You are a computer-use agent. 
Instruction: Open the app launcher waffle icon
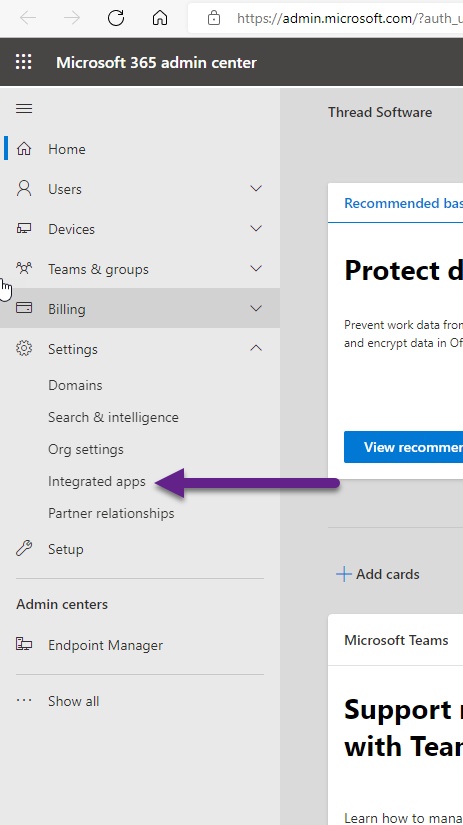pyautogui.click(x=24, y=62)
